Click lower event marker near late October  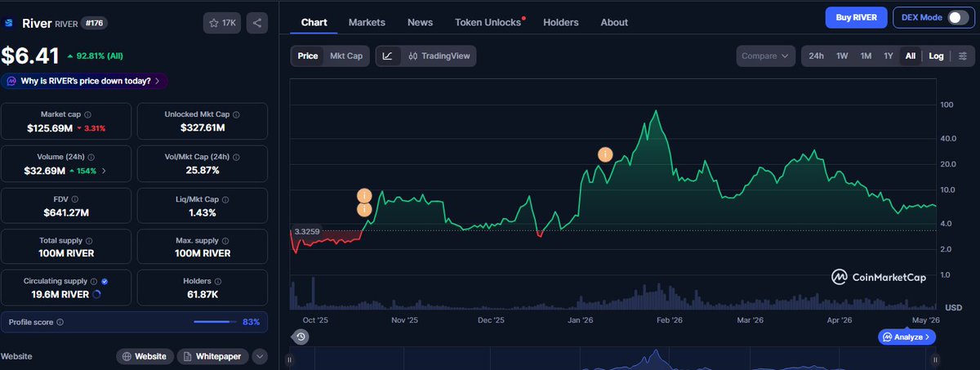(x=364, y=210)
